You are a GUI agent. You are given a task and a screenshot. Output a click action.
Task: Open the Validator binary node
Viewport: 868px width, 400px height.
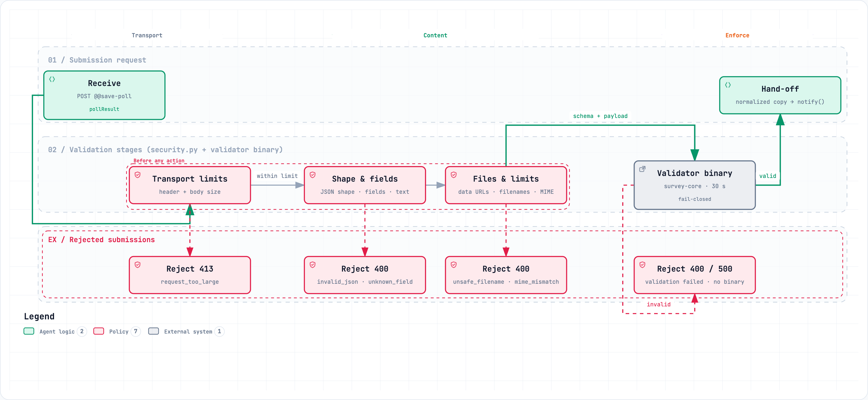point(695,185)
